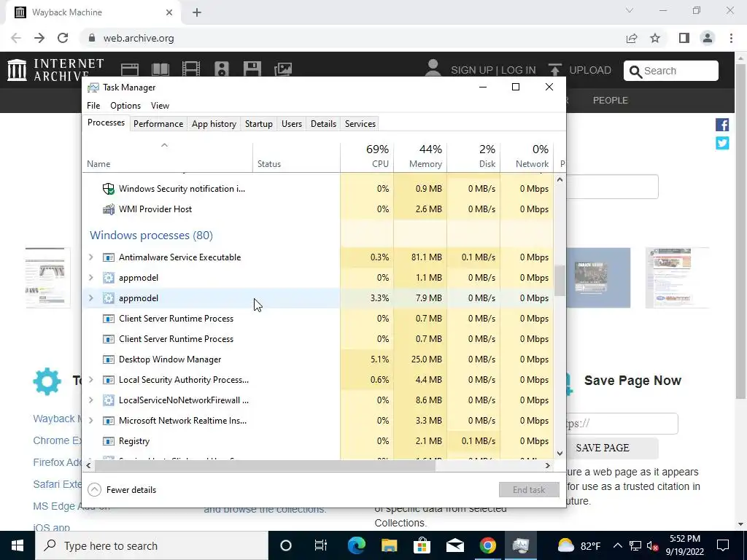Image resolution: width=747 pixels, height=560 pixels.
Task: Click the Windows Security notification shield icon
Action: pyautogui.click(x=109, y=189)
